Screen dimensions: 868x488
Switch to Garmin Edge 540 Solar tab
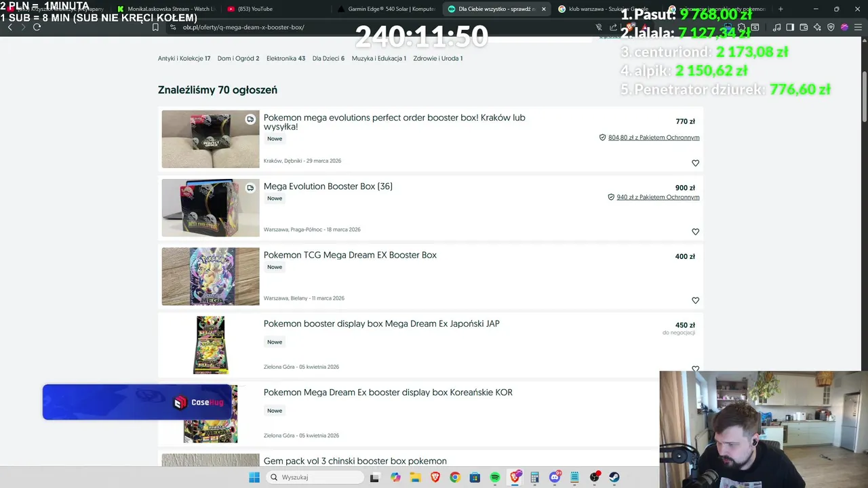[387, 9]
